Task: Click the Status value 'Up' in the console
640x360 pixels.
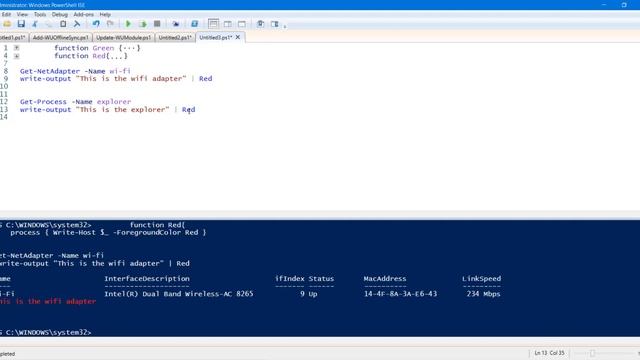Action: 313,294
